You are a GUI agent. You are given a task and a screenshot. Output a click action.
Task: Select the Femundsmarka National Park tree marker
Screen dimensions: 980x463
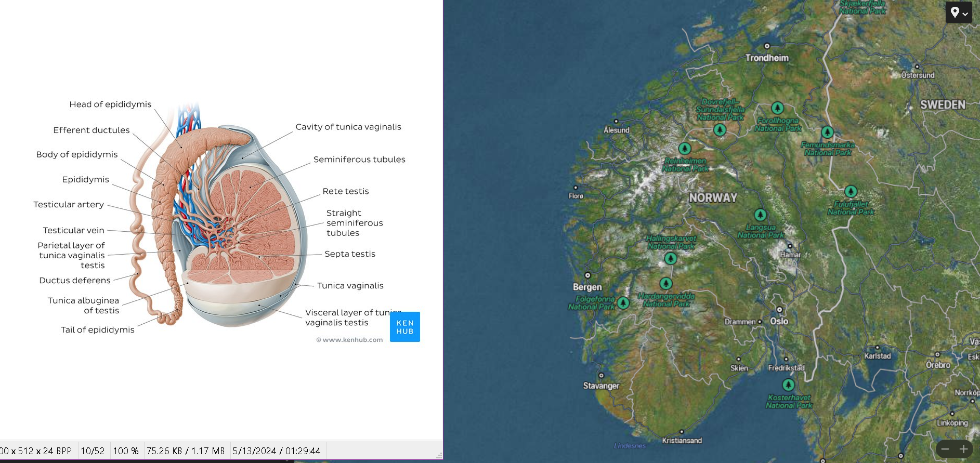(827, 133)
